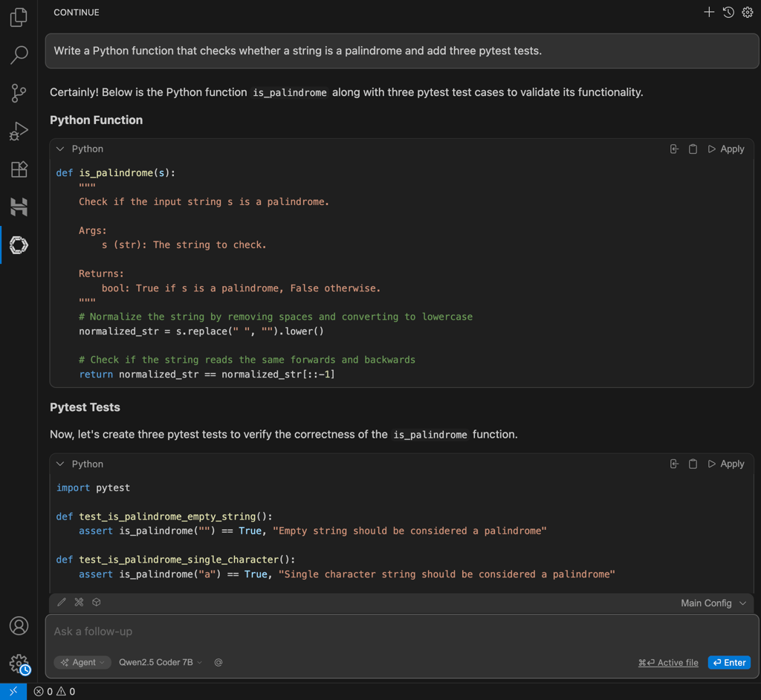Open the Run and Debug view
Viewport: 761px width, 700px height.
(x=19, y=131)
